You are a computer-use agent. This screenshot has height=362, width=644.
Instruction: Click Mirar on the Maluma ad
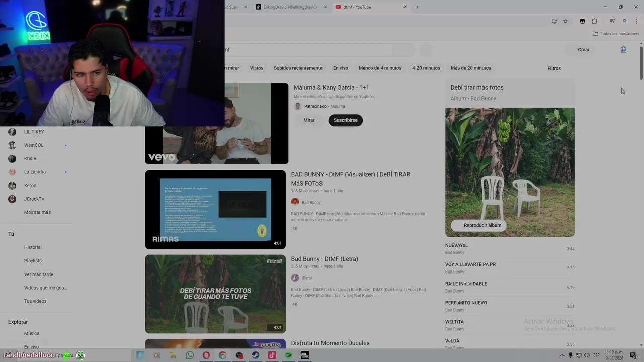click(x=309, y=120)
